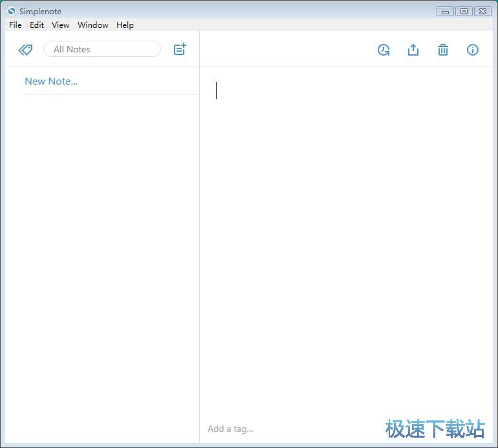Screen dimensions: 498x448
Task: Close the Simplenote window
Action: click(482, 12)
